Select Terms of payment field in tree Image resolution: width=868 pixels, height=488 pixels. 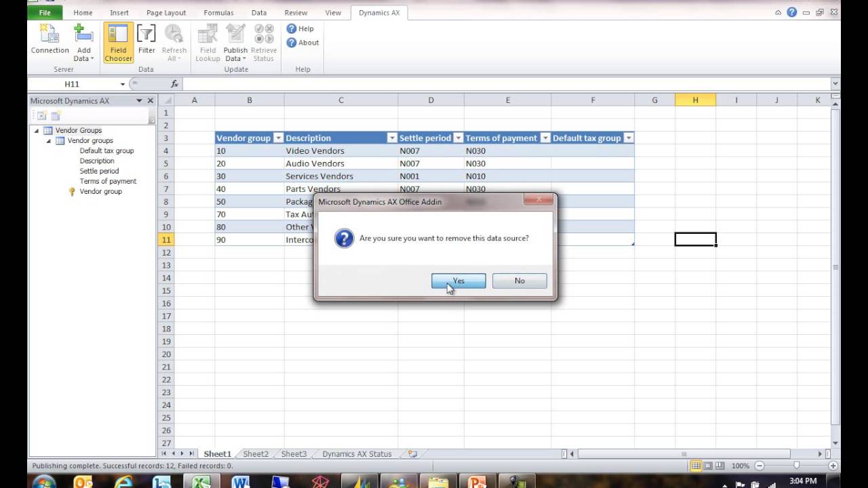[108, 181]
